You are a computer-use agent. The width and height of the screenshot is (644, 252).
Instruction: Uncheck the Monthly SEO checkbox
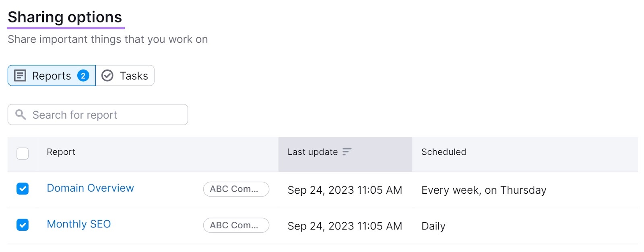pyautogui.click(x=23, y=225)
